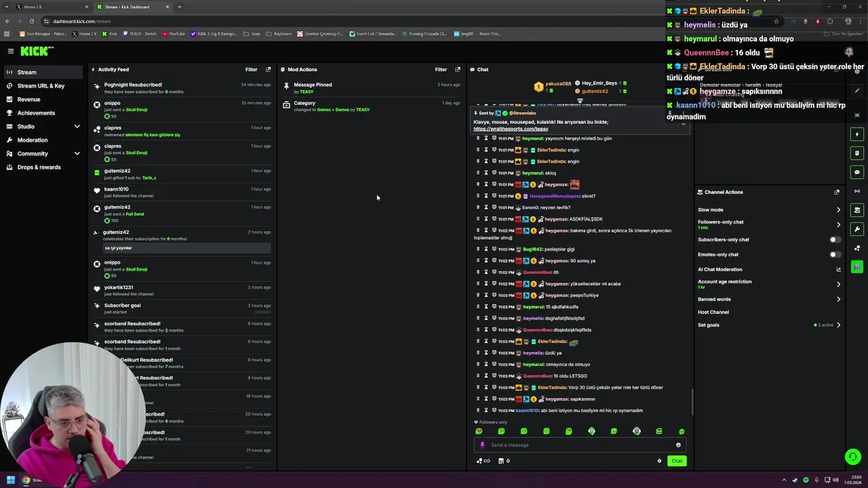Expand chat leaderboard arrow below gultemiz42
868x488 pixels.
click(580, 100)
